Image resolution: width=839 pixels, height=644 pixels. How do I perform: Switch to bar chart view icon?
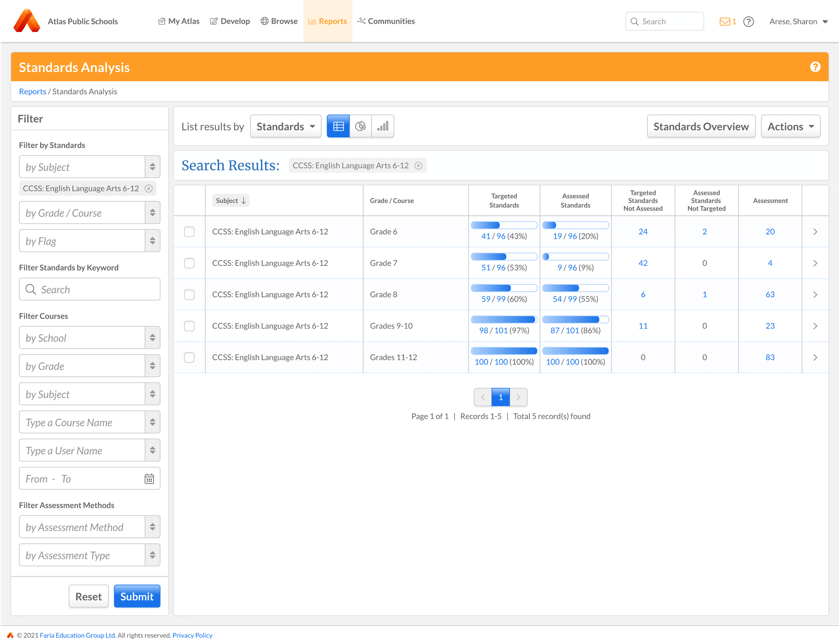tap(383, 126)
